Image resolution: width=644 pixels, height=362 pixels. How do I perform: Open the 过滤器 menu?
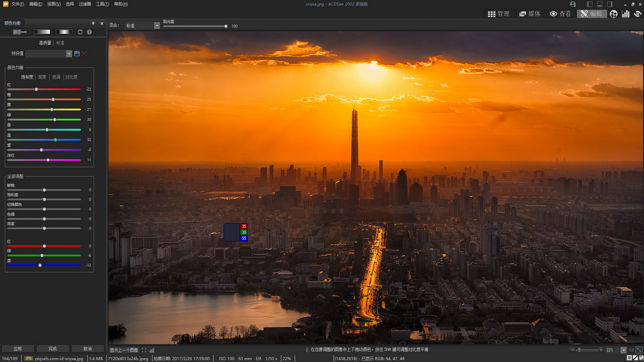coord(85,4)
